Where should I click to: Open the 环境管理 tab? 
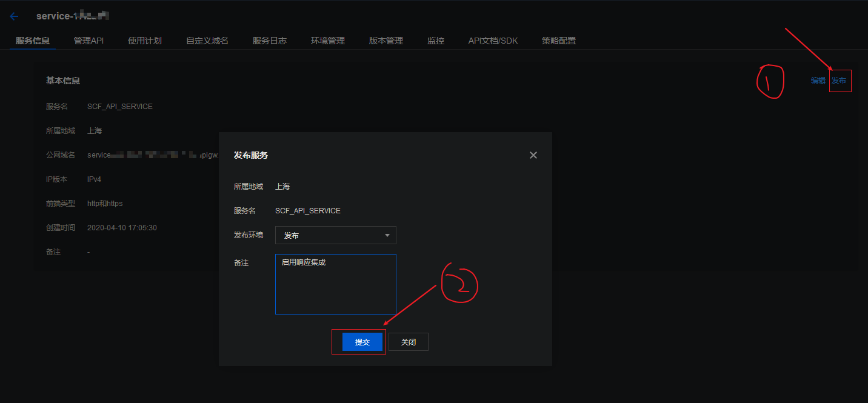[x=328, y=41]
